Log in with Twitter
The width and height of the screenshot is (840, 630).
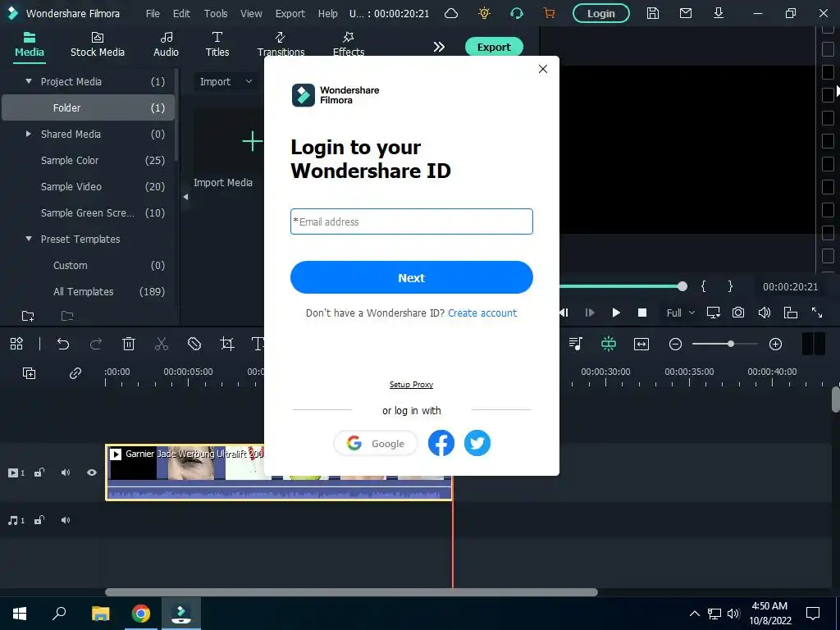click(477, 443)
